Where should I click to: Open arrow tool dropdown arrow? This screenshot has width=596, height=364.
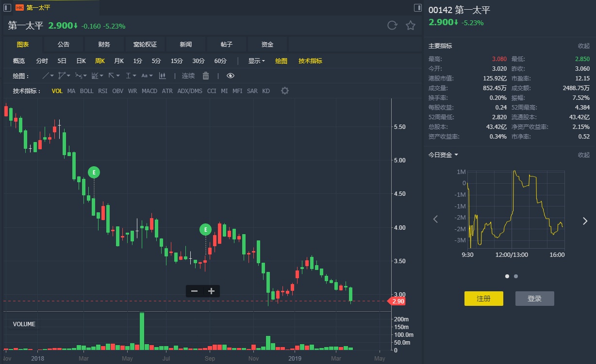click(x=118, y=76)
